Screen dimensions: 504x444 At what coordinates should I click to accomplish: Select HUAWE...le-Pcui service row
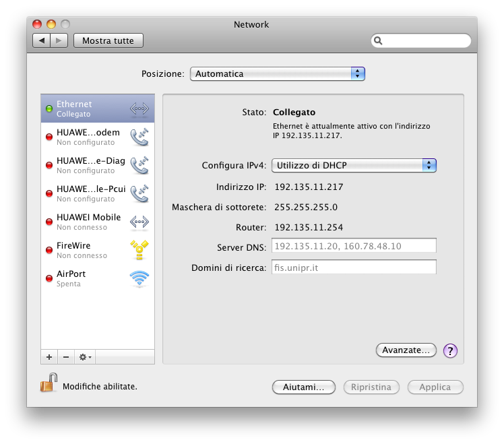pyautogui.click(x=98, y=193)
